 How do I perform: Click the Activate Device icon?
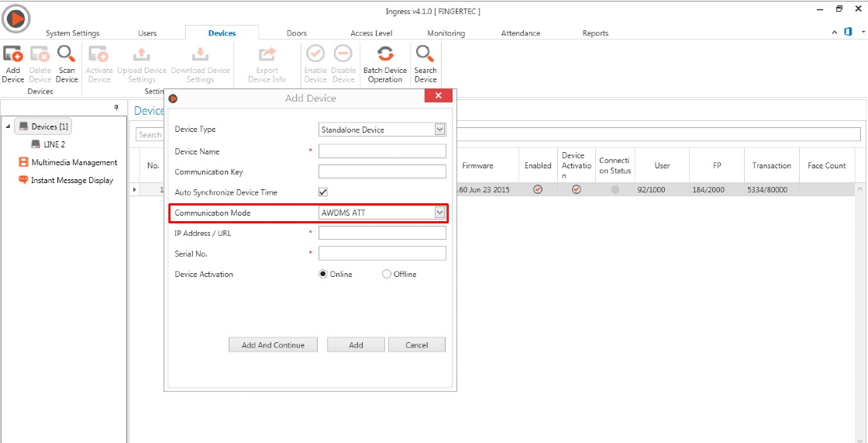click(x=99, y=54)
